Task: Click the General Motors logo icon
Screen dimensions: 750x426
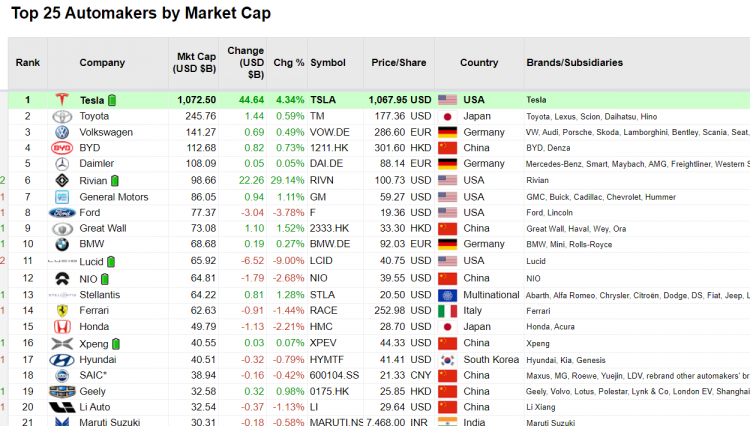Action: [x=62, y=197]
